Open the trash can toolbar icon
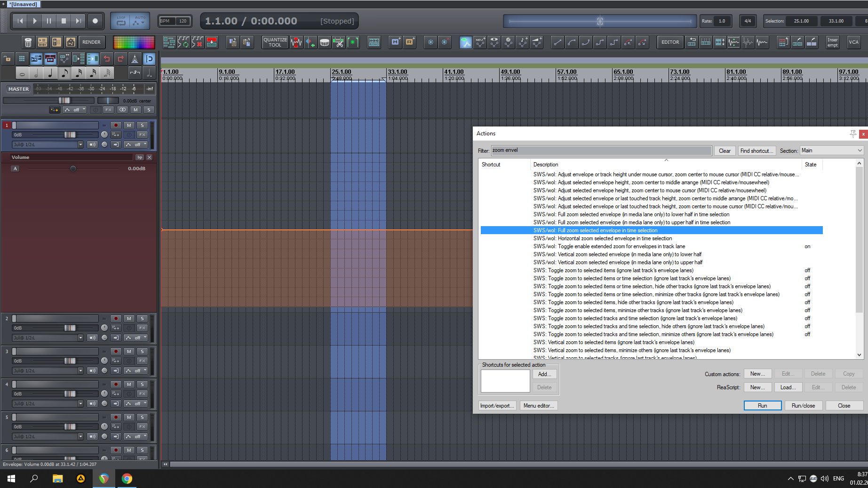Viewport: 868px width, 488px height. pyautogui.click(x=28, y=42)
